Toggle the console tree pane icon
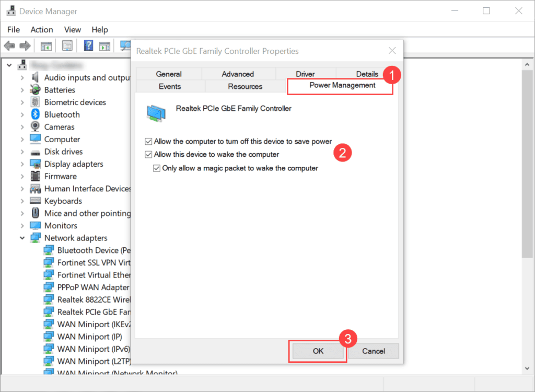The height and width of the screenshot is (392, 535). (x=45, y=45)
